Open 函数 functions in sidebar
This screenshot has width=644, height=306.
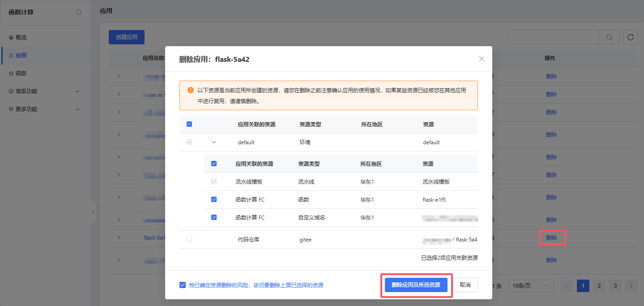[21, 73]
